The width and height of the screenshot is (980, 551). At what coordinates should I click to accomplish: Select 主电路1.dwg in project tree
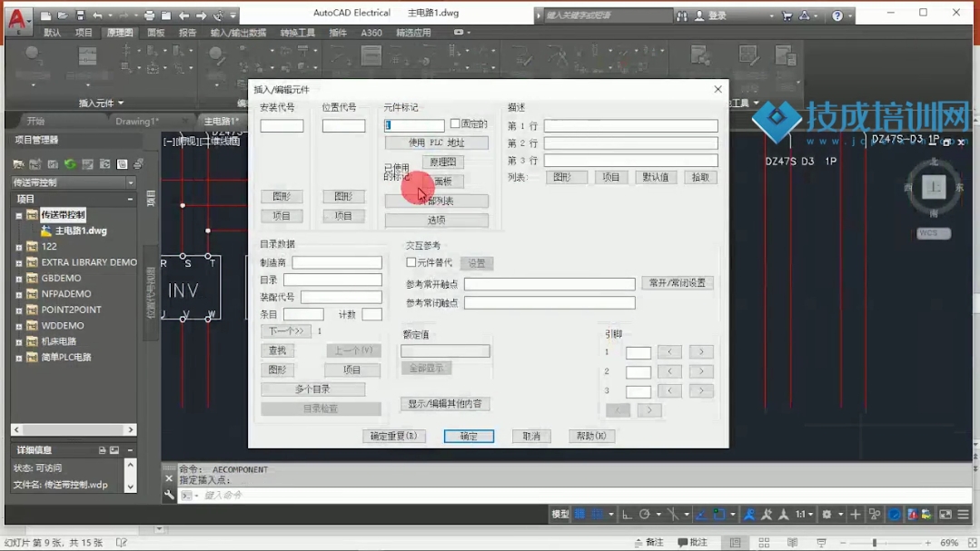[x=81, y=231]
